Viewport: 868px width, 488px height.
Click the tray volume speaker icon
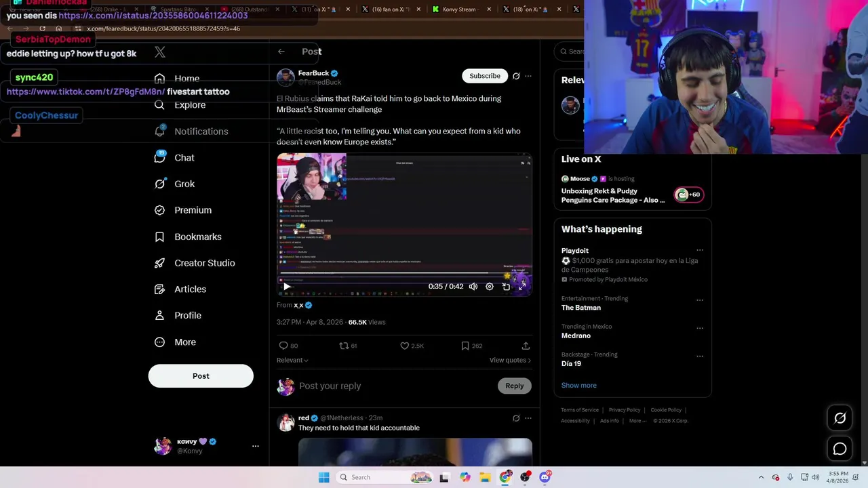[x=816, y=477]
